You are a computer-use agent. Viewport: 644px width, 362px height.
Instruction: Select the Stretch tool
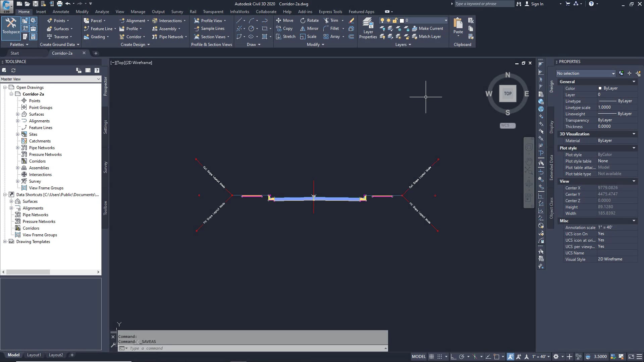point(285,37)
